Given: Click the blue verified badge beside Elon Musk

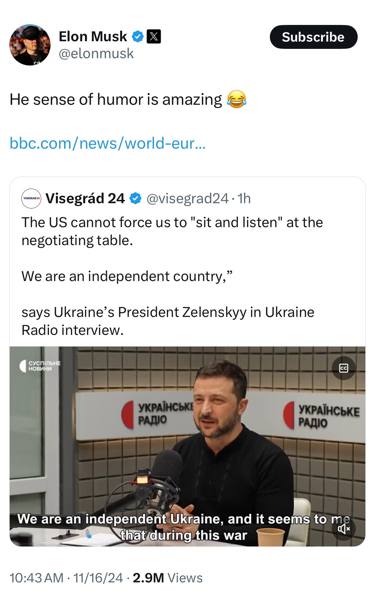Looking at the screenshot, I should [x=137, y=37].
